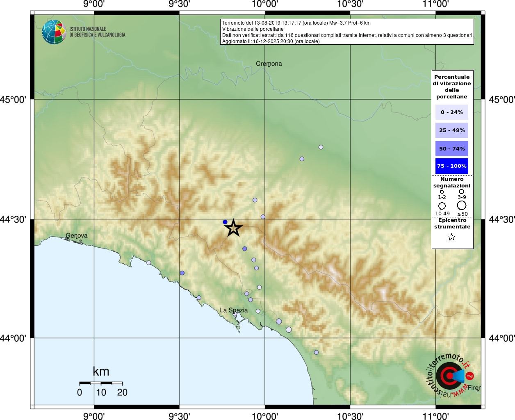Click the 'Epicentro strumentale' legend label
The image size is (515, 420).
pyautogui.click(x=452, y=224)
